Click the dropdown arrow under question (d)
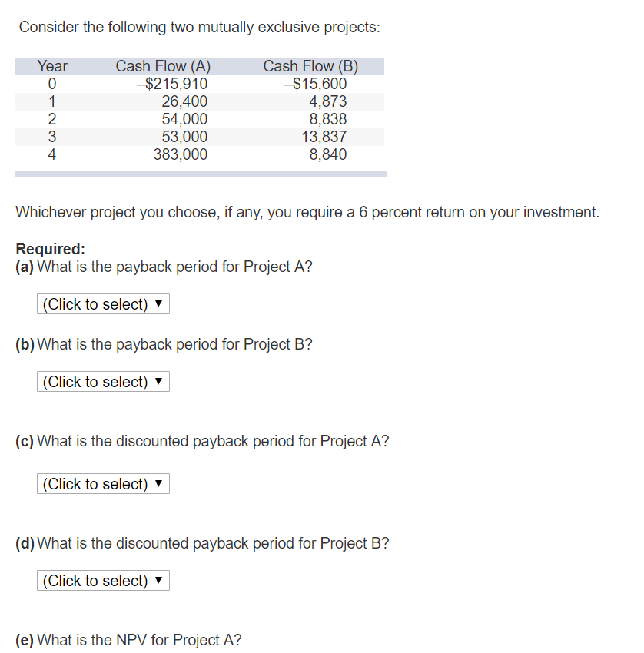The image size is (644, 653). click(159, 580)
